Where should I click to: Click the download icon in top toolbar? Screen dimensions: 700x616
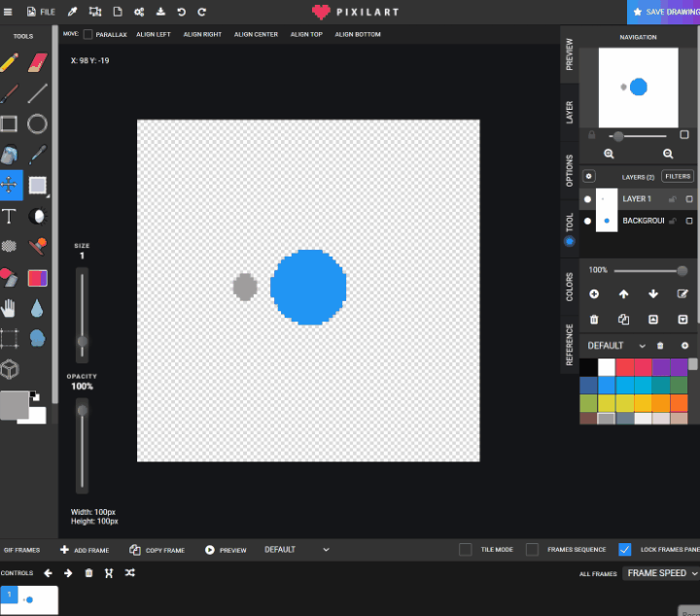click(160, 12)
